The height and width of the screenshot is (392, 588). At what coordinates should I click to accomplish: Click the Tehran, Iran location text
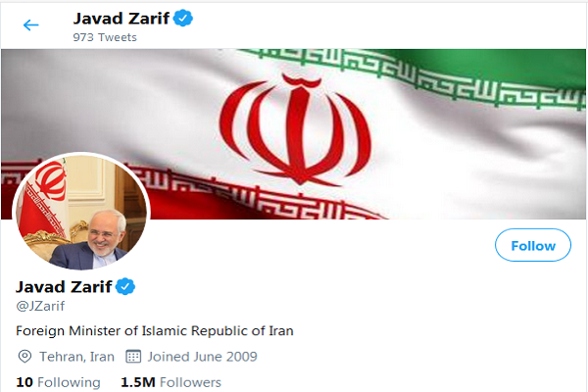pos(76,357)
